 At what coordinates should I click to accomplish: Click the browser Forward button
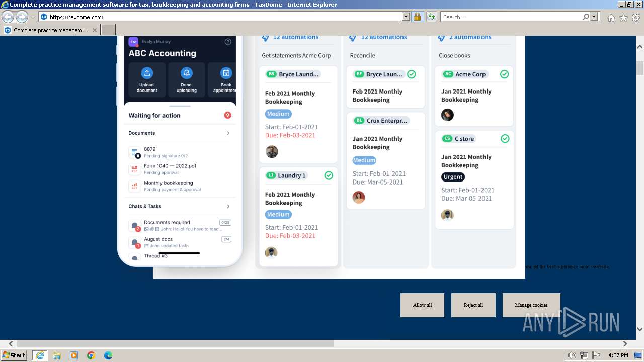(21, 17)
